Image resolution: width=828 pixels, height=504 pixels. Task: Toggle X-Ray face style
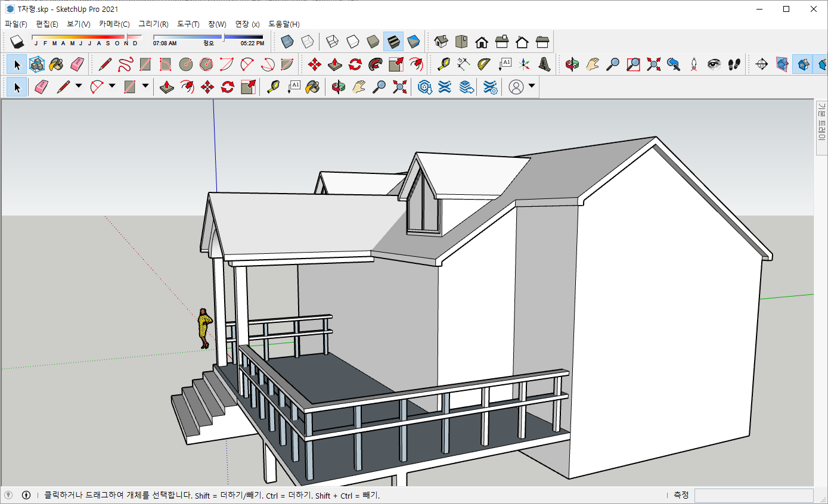point(287,42)
